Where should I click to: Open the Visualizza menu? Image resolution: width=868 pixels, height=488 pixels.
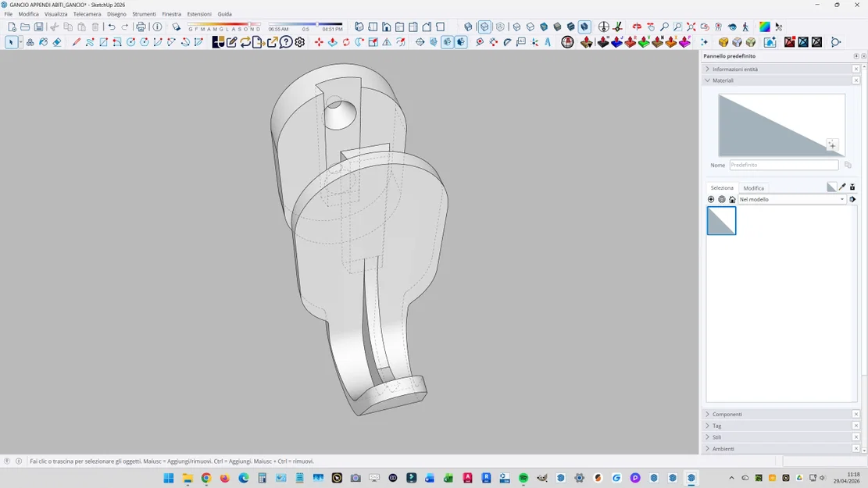tap(56, 14)
